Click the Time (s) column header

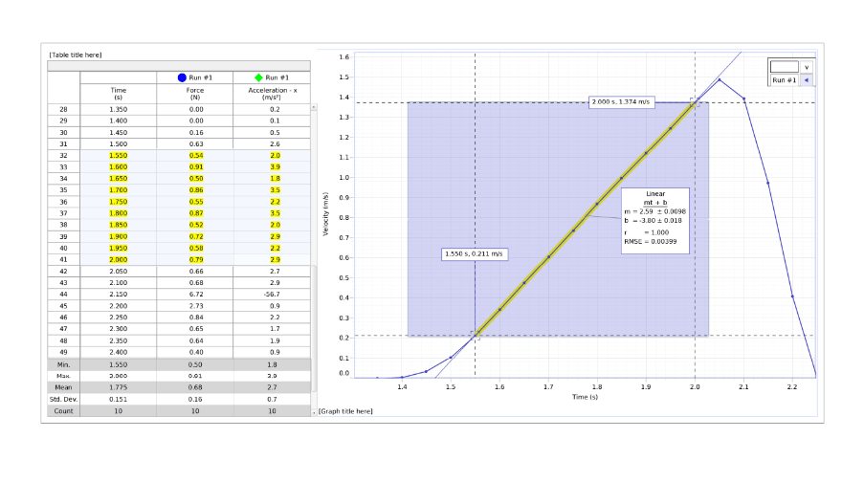[x=118, y=94]
